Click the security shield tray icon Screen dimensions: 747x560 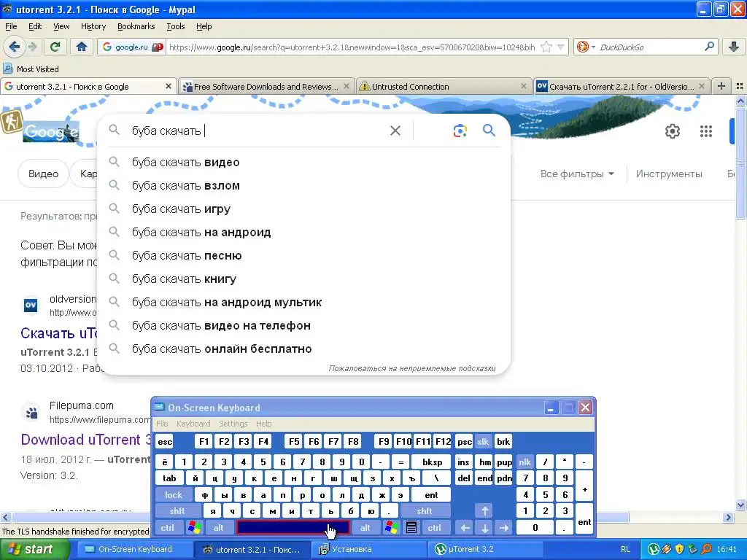tap(680, 549)
